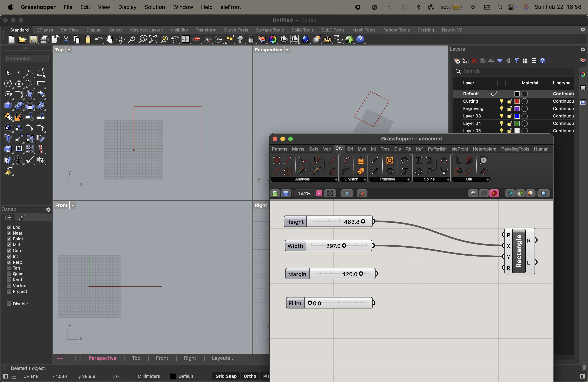Click the Grasshopper save document icon
This screenshot has height=382, width=588.
(x=286, y=194)
